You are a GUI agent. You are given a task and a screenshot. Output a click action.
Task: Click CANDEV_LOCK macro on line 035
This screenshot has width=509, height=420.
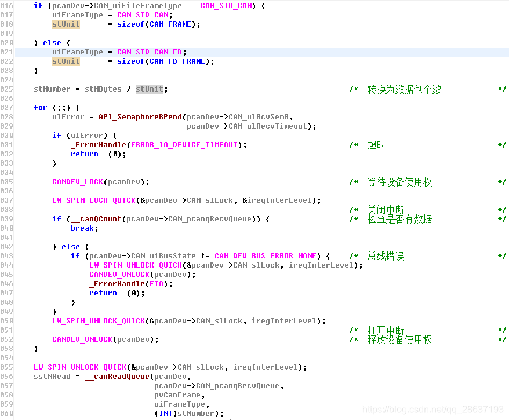78,182
